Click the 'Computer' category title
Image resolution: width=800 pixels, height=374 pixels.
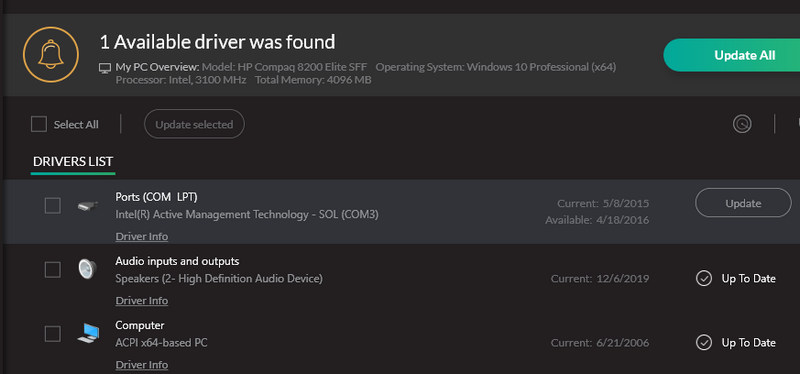pos(140,325)
